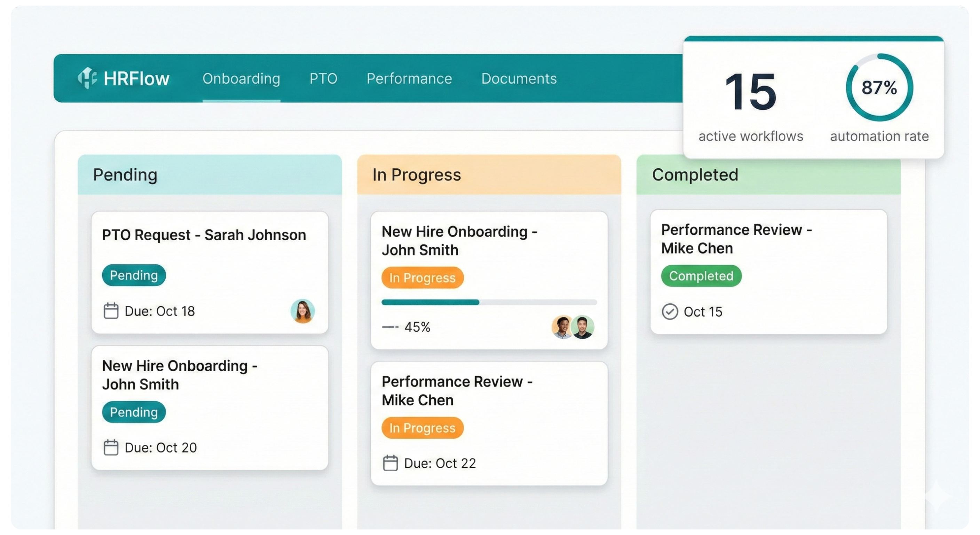
Task: Open the Documents section
Action: [519, 79]
